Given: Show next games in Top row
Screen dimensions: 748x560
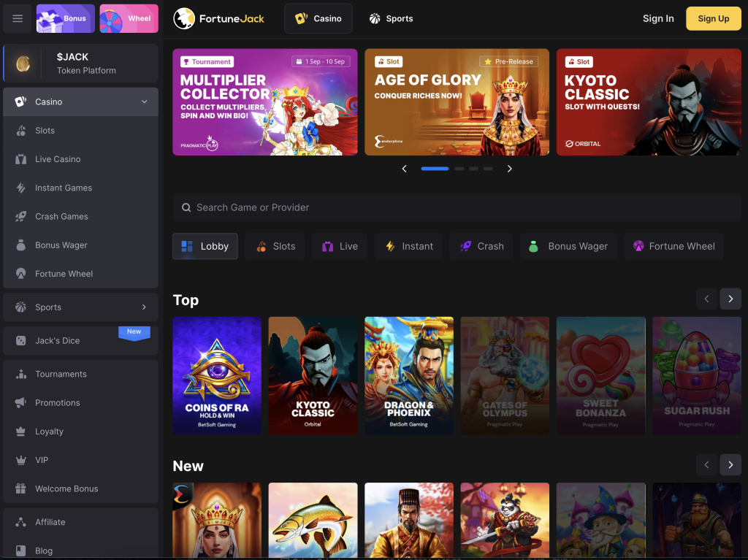Looking at the screenshot, I should pos(730,299).
